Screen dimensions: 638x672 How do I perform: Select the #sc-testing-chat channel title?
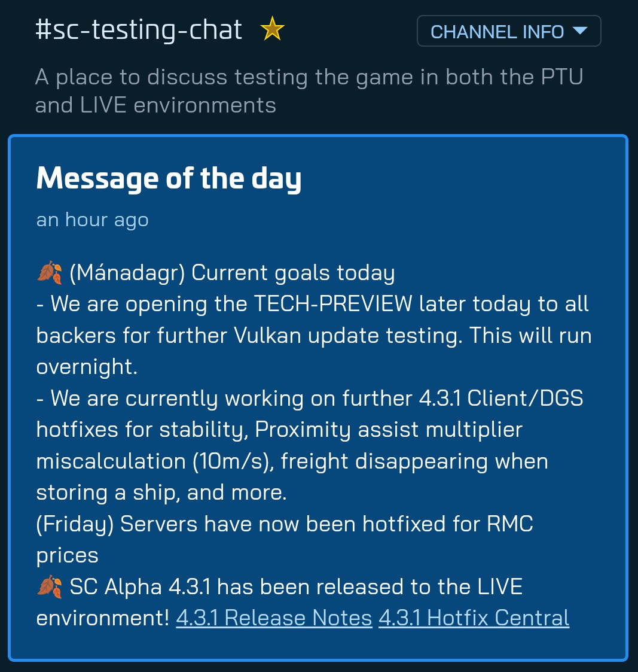(139, 29)
